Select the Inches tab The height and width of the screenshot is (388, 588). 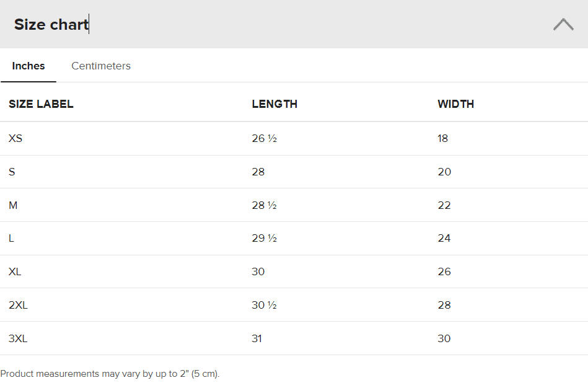pyautogui.click(x=28, y=66)
